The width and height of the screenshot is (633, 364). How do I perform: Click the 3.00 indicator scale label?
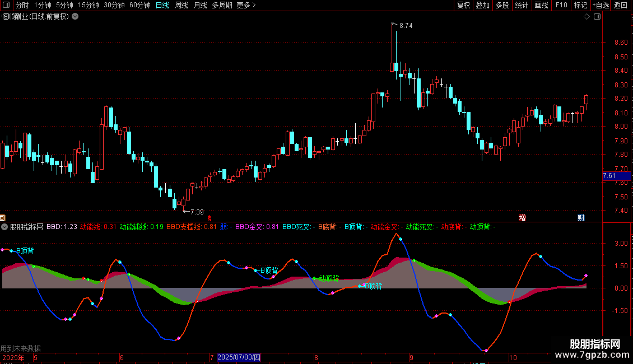pyautogui.click(x=621, y=244)
